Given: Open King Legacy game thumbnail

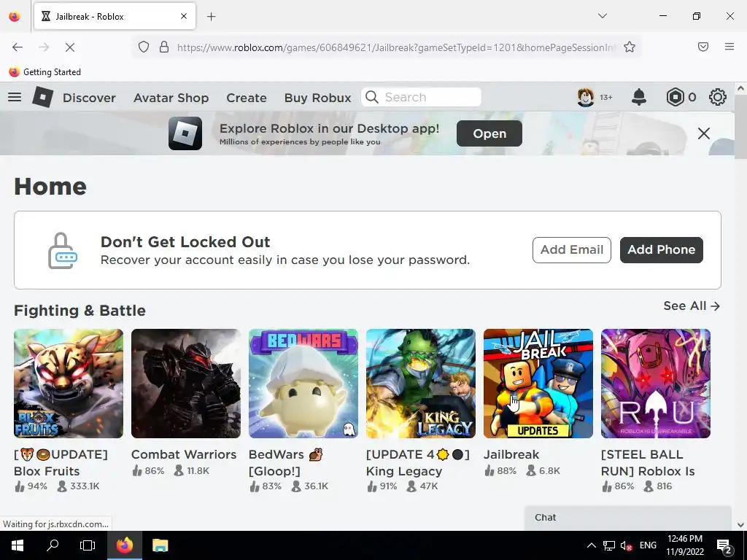Looking at the screenshot, I should click(421, 384).
